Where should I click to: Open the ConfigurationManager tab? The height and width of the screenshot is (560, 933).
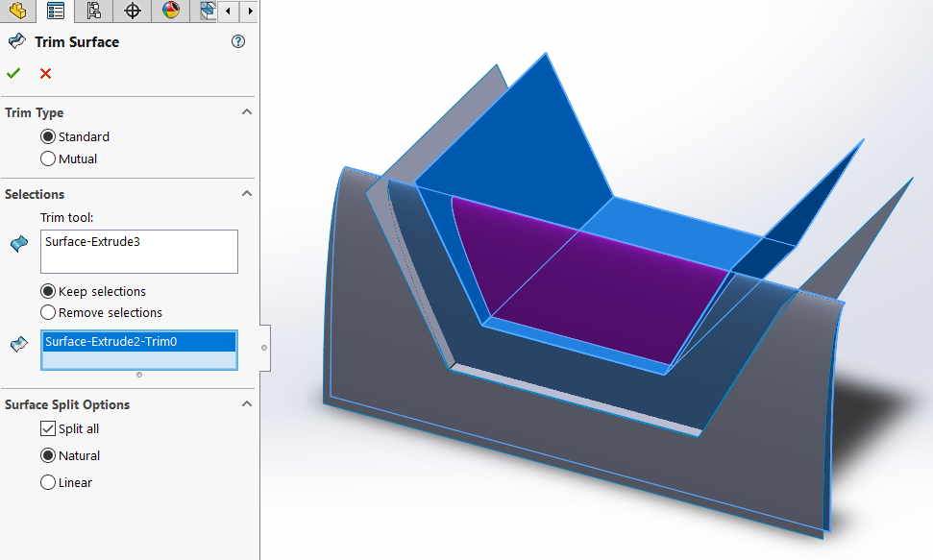[93, 11]
